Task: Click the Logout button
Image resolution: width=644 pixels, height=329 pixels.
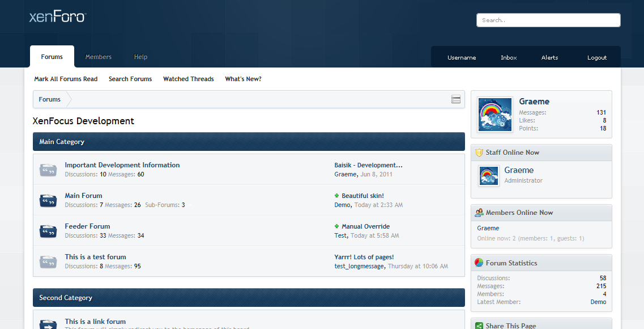Action: click(x=596, y=57)
